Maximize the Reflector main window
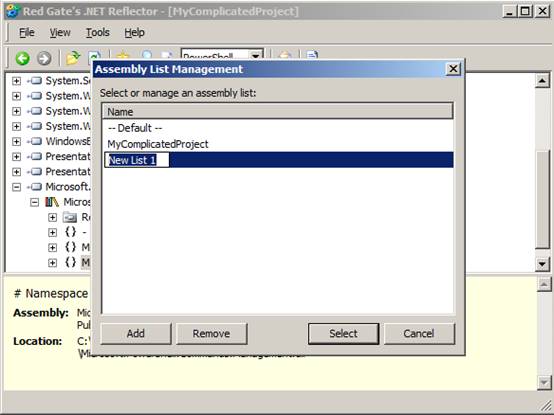Viewport: 554px width, 415px height. (525, 11)
